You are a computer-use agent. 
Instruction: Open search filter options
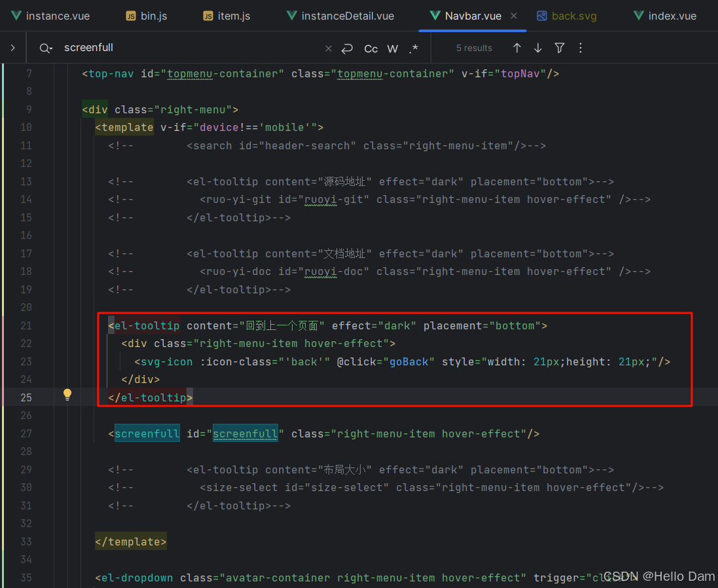pos(560,48)
